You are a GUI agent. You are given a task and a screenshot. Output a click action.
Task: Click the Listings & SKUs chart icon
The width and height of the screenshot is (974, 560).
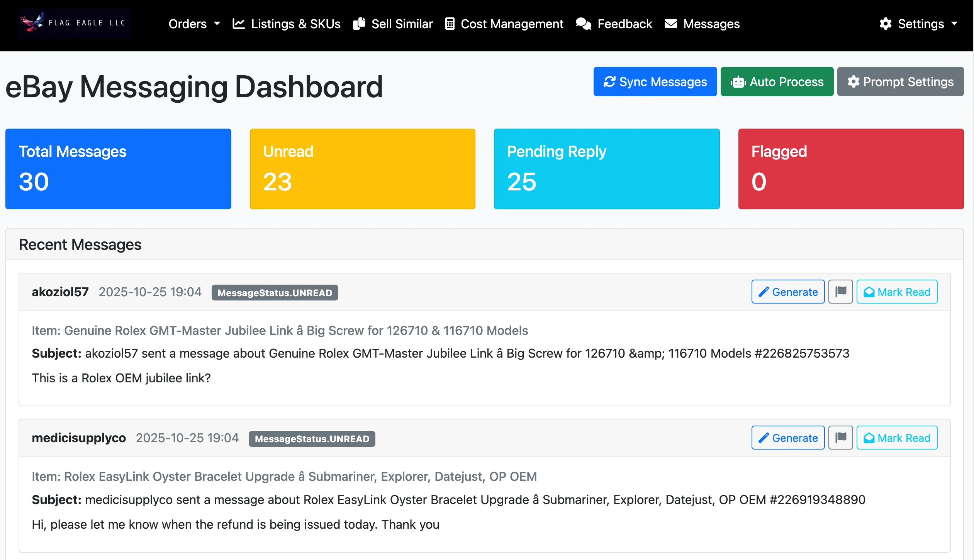239,24
